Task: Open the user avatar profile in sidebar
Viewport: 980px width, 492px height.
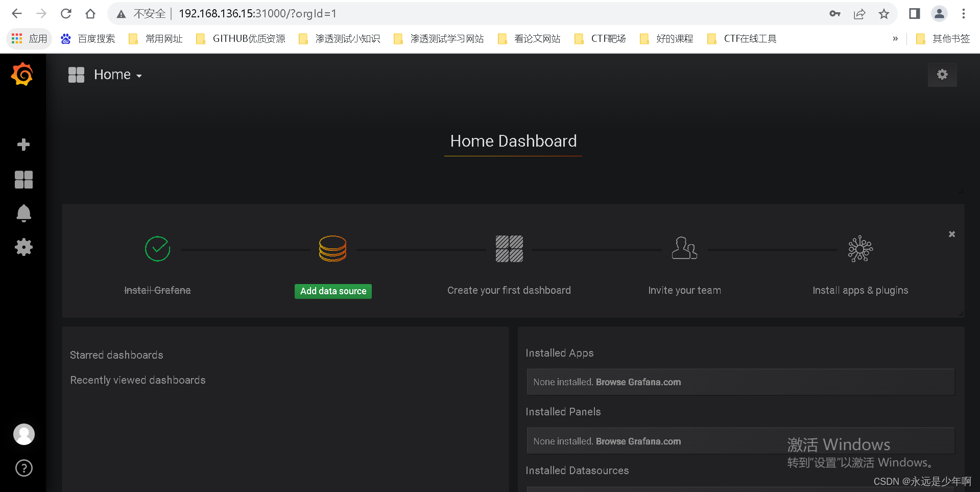Action: tap(23, 434)
